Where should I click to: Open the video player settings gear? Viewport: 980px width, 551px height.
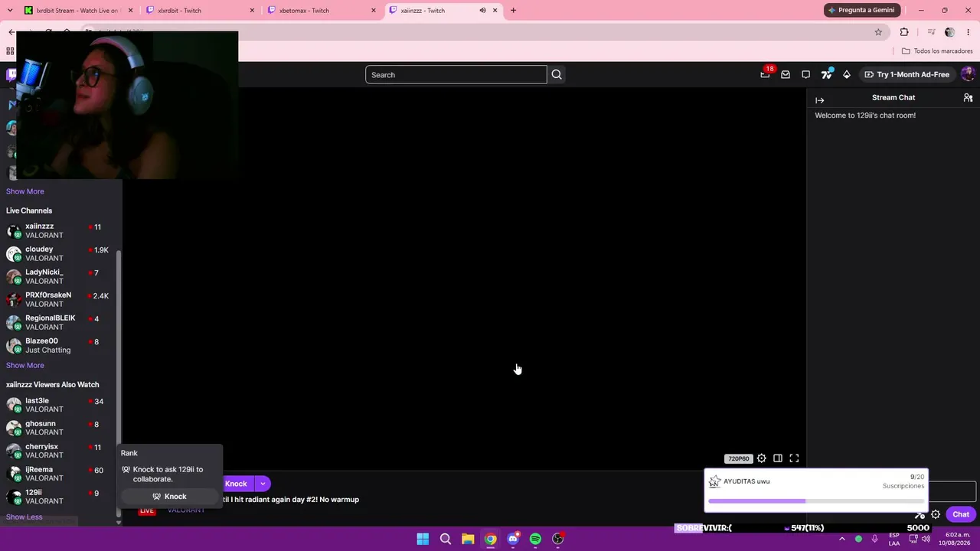tap(761, 458)
